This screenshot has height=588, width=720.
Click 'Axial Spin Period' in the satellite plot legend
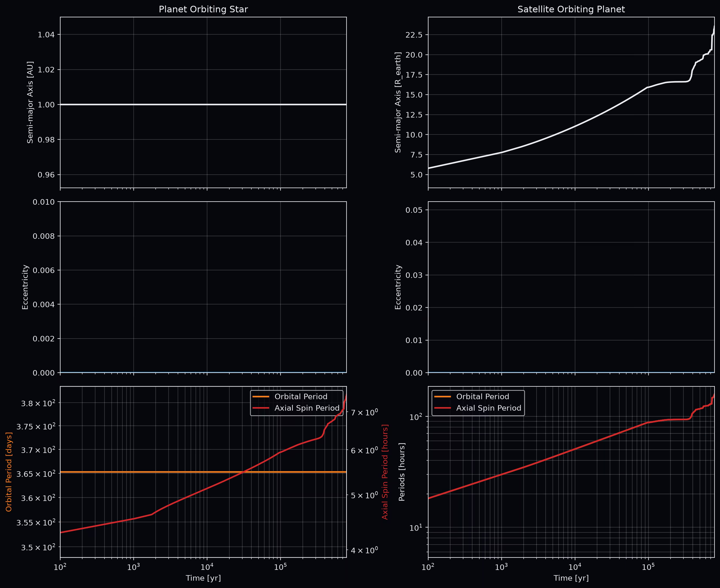click(x=488, y=408)
